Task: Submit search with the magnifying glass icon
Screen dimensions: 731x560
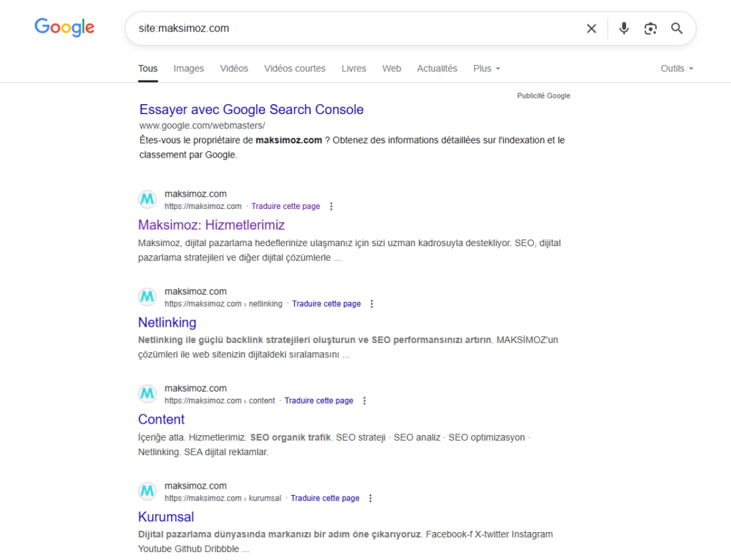Action: click(x=677, y=29)
